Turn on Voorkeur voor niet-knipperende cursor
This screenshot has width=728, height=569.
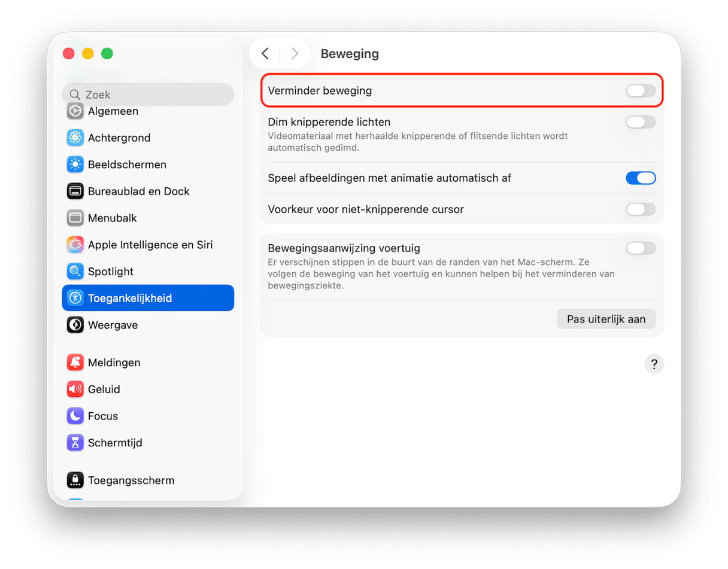point(641,209)
